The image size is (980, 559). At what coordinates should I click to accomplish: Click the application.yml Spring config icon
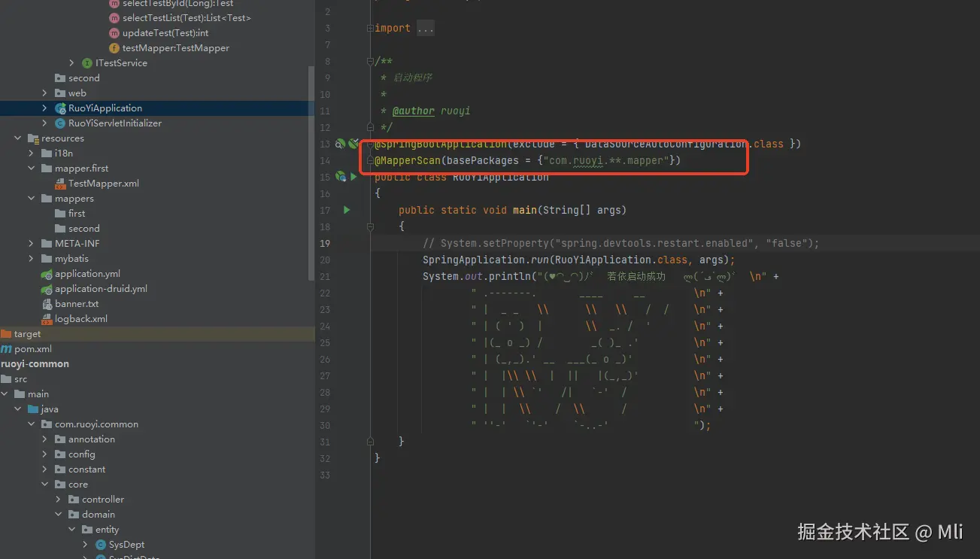point(47,274)
